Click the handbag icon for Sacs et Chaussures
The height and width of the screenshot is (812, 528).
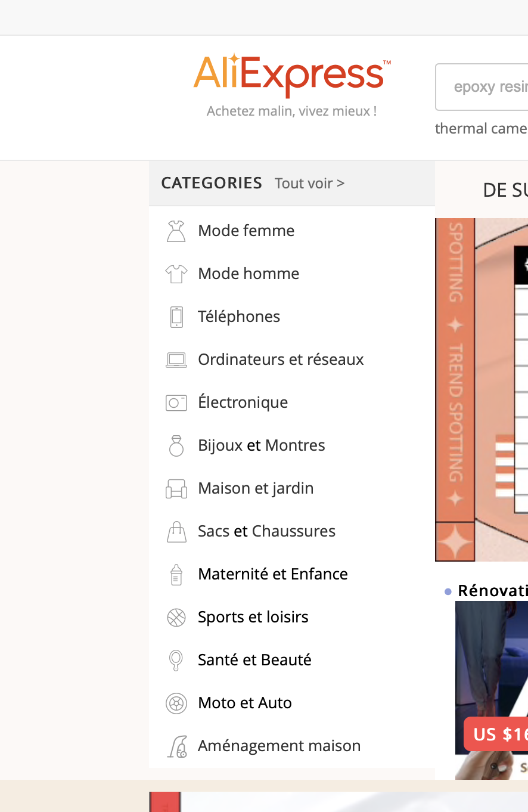[x=176, y=531]
